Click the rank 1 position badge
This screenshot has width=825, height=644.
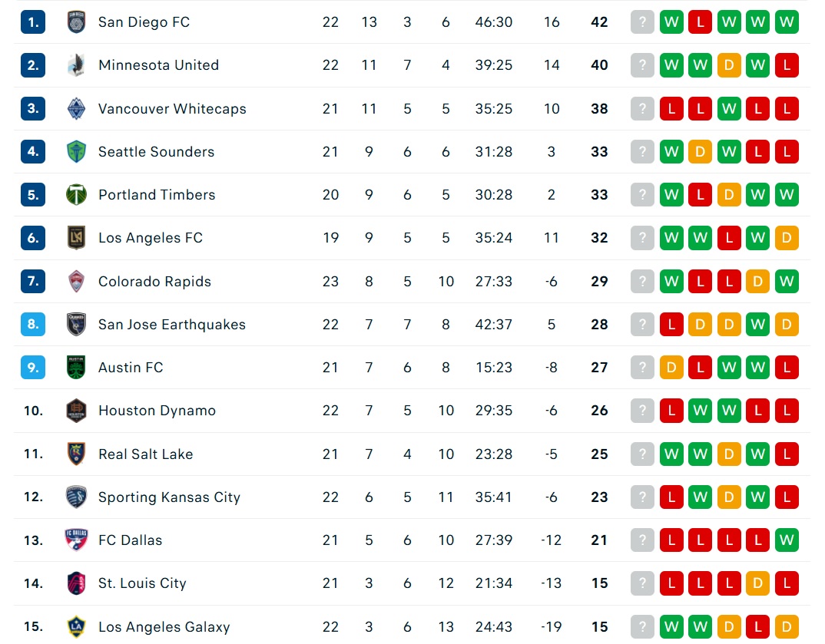pyautogui.click(x=33, y=22)
